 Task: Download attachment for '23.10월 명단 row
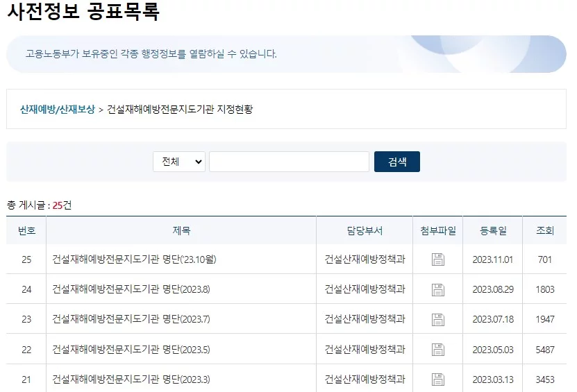[x=438, y=259]
